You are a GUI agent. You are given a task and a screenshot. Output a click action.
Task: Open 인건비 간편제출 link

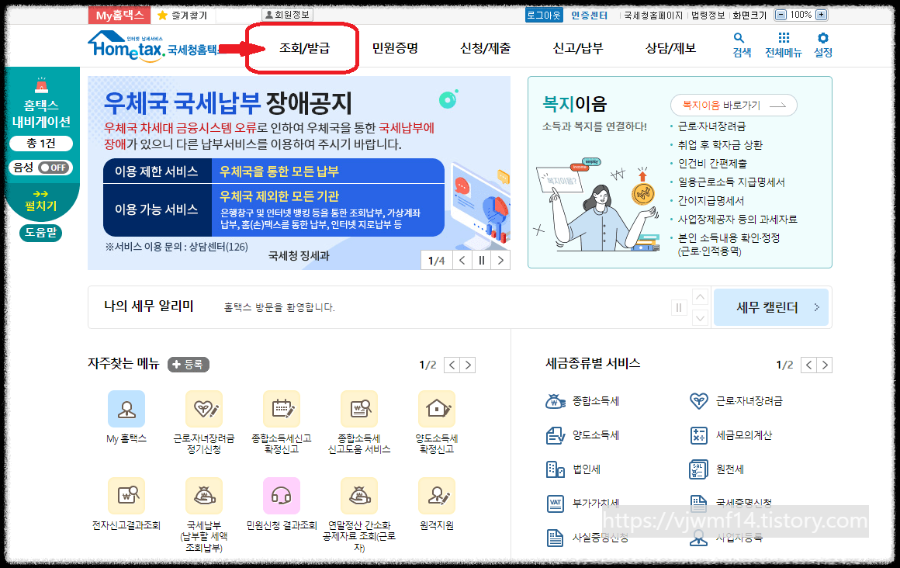click(712, 164)
